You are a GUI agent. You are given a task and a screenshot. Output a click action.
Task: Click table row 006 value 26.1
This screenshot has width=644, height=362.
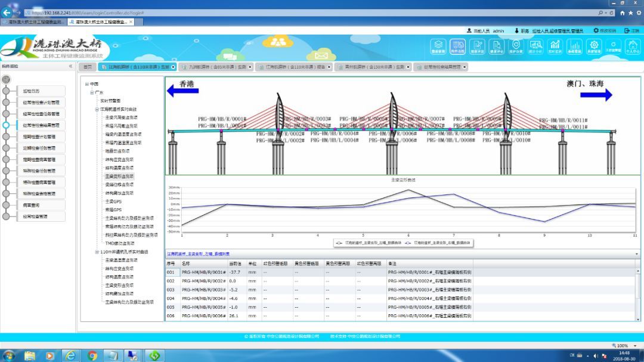[234, 316]
